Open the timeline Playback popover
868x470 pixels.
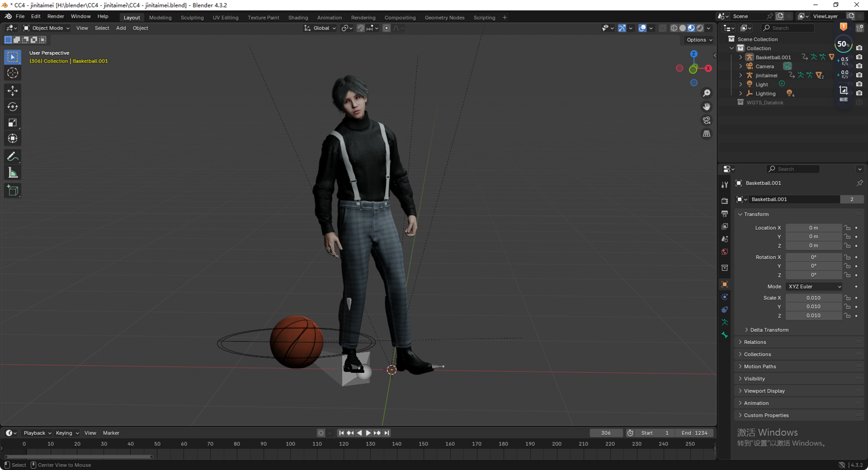coord(37,433)
